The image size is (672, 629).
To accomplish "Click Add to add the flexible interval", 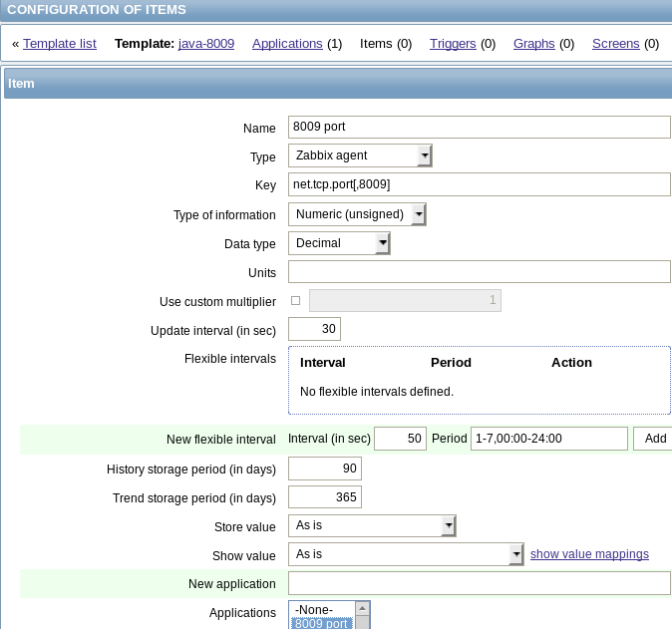I will [655, 439].
